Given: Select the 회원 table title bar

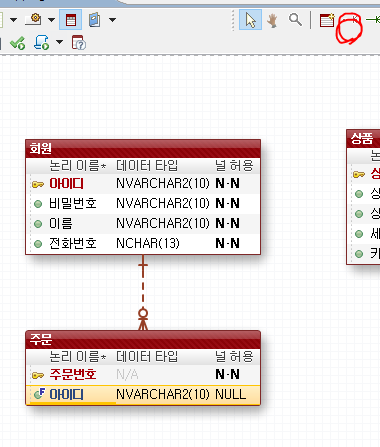Looking at the screenshot, I should click(x=143, y=148).
